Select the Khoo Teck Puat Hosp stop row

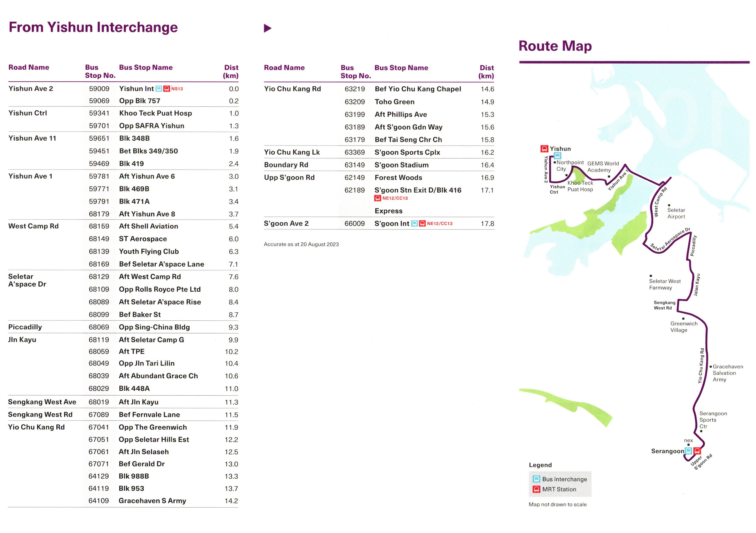[155, 113]
